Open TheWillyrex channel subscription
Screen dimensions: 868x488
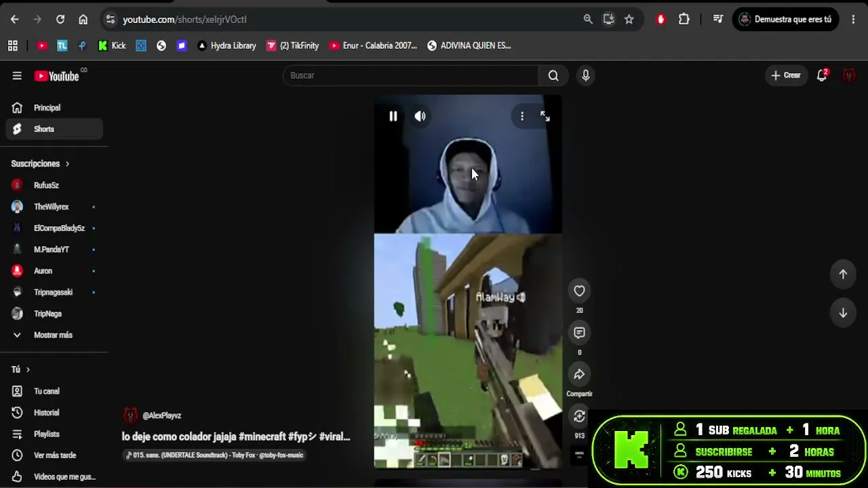pyautogui.click(x=54, y=207)
